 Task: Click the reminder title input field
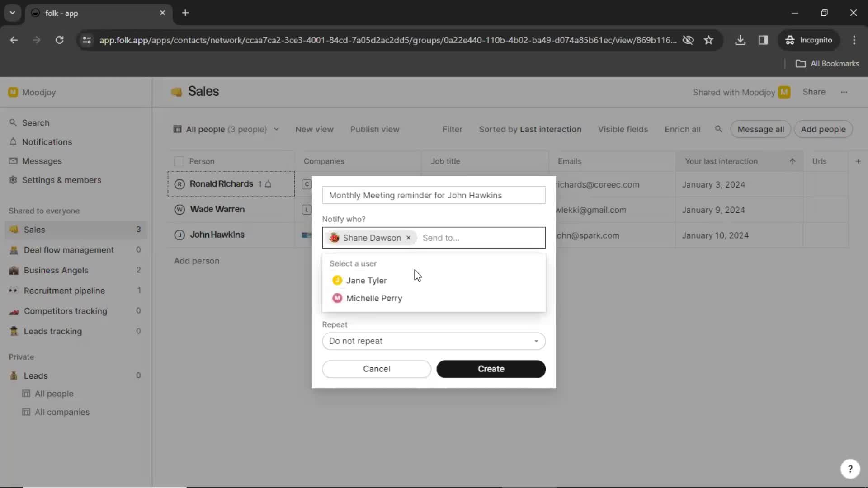[x=434, y=195]
